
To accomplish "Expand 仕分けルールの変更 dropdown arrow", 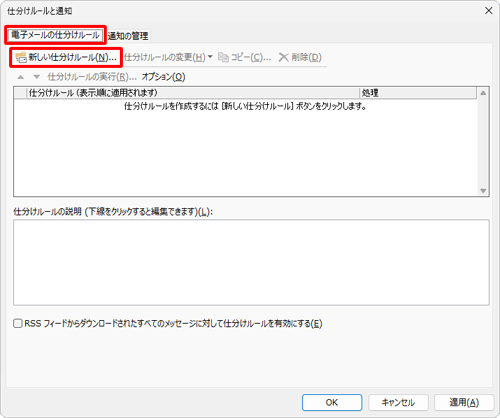I will [x=210, y=57].
